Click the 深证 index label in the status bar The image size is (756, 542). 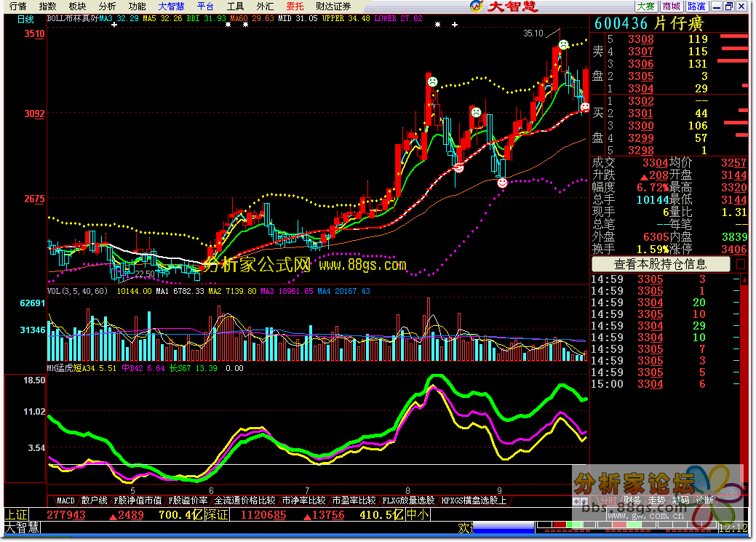click(217, 514)
